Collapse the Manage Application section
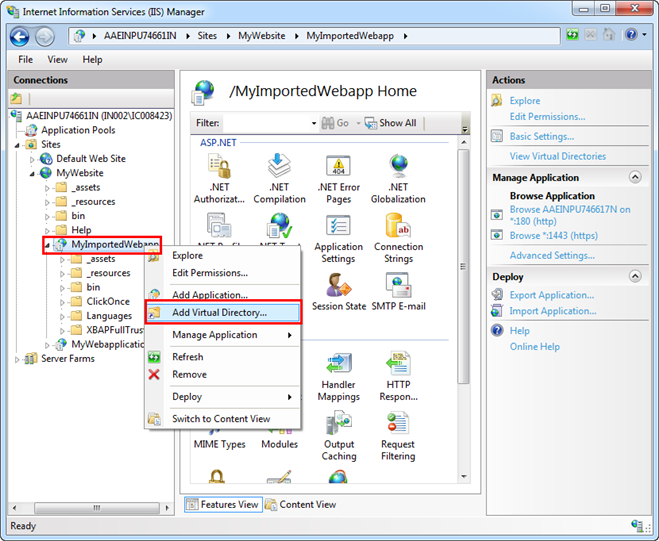Image resolution: width=659 pixels, height=541 pixels. point(635,177)
